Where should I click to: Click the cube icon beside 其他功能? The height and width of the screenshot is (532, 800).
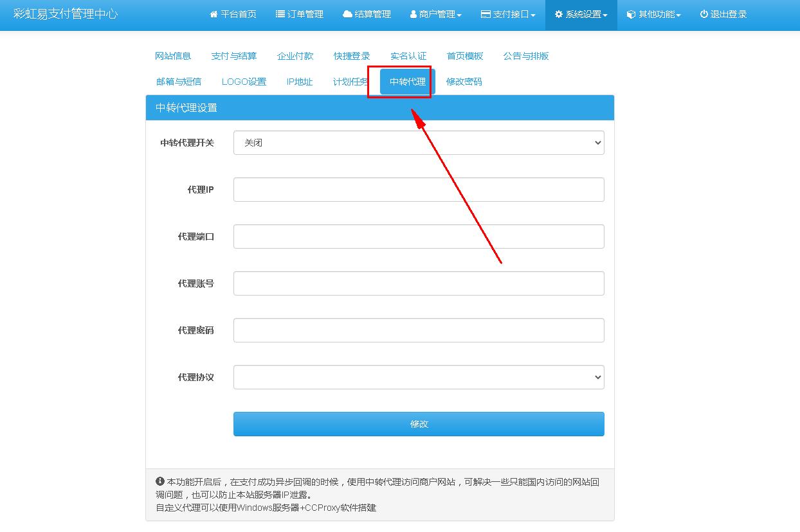[631, 14]
